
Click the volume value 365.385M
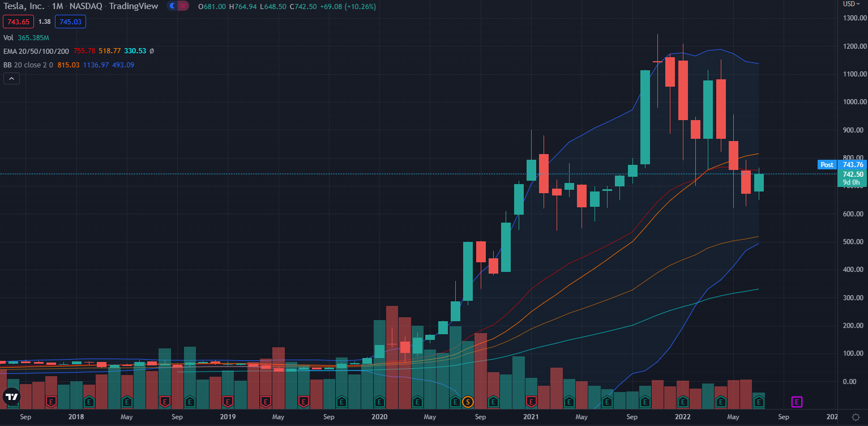point(33,37)
